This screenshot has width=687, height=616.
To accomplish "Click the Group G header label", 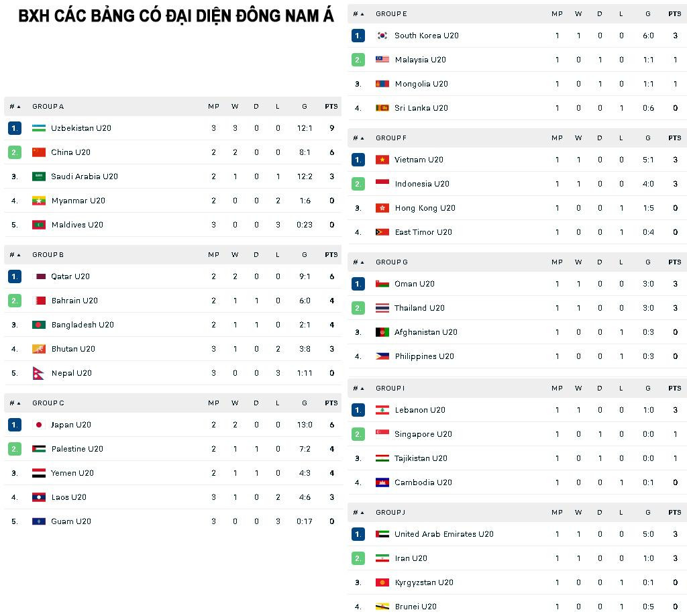I will point(392,262).
